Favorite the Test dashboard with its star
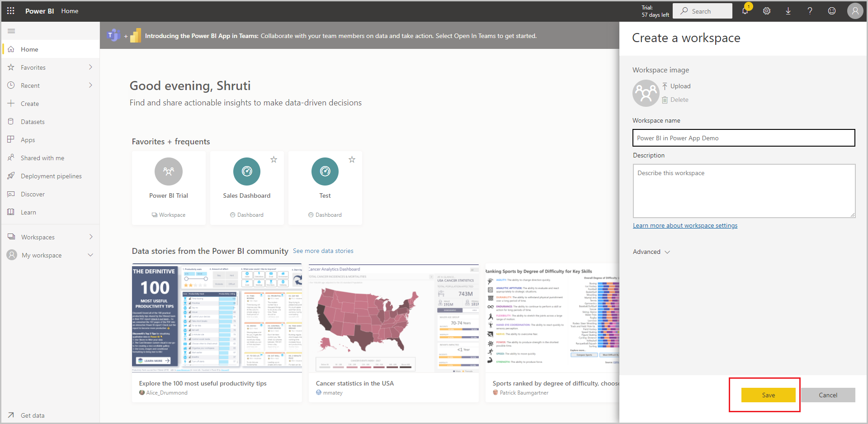Viewport: 868px width, 424px height. pyautogui.click(x=352, y=159)
